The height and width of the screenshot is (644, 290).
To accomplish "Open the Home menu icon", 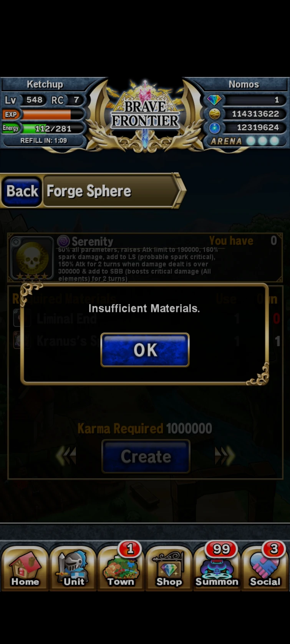I will point(25,567).
